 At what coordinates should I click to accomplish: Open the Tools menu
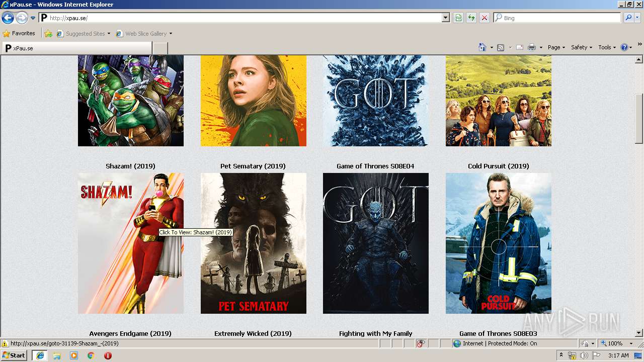607,47
